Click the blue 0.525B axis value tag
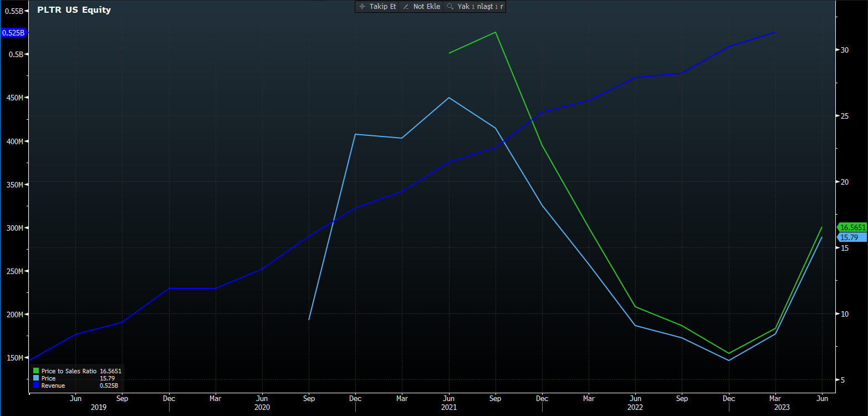 coord(13,33)
